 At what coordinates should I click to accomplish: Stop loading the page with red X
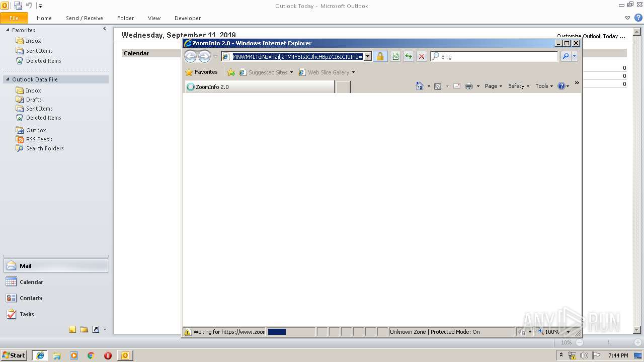click(422, 56)
